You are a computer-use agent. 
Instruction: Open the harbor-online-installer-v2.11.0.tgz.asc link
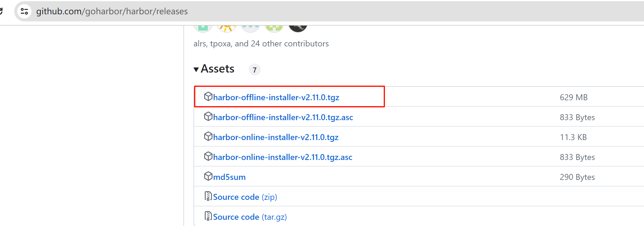pos(283,157)
